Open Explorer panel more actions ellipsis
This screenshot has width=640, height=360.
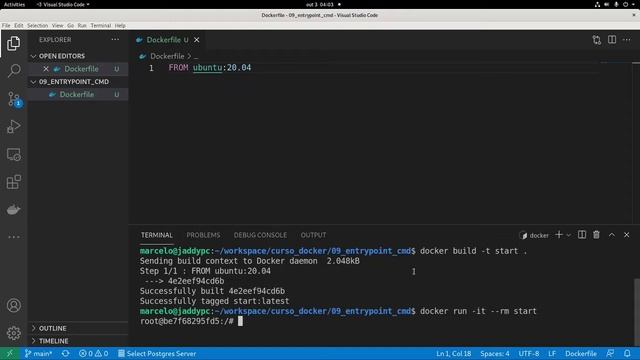[x=115, y=40]
